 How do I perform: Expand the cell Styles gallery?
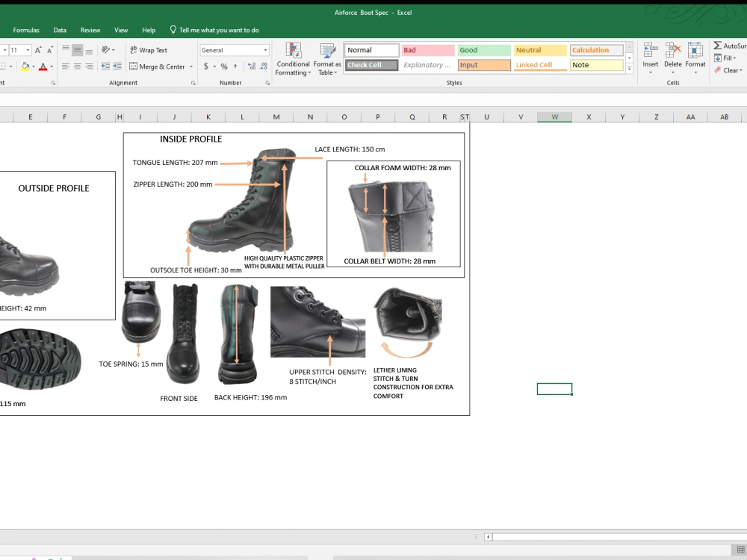(x=629, y=69)
